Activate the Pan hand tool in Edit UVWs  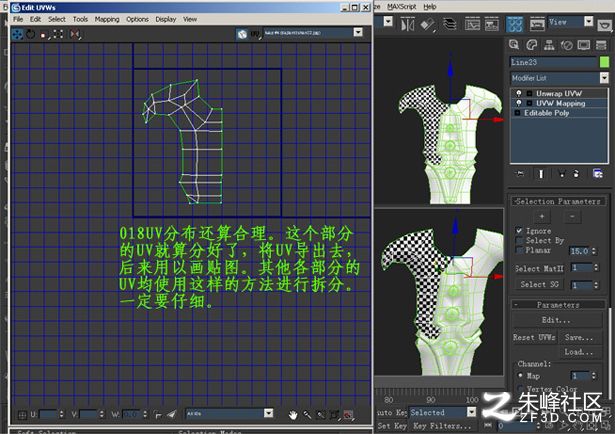293,415
